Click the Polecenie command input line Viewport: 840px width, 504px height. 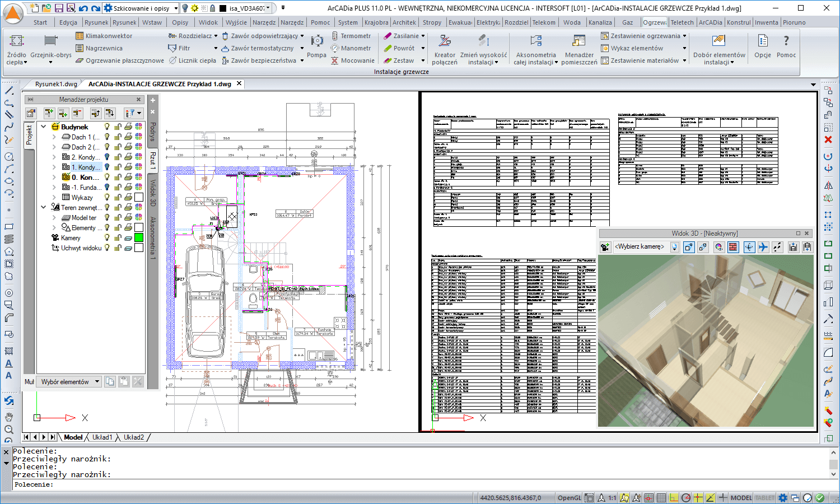[420, 484]
